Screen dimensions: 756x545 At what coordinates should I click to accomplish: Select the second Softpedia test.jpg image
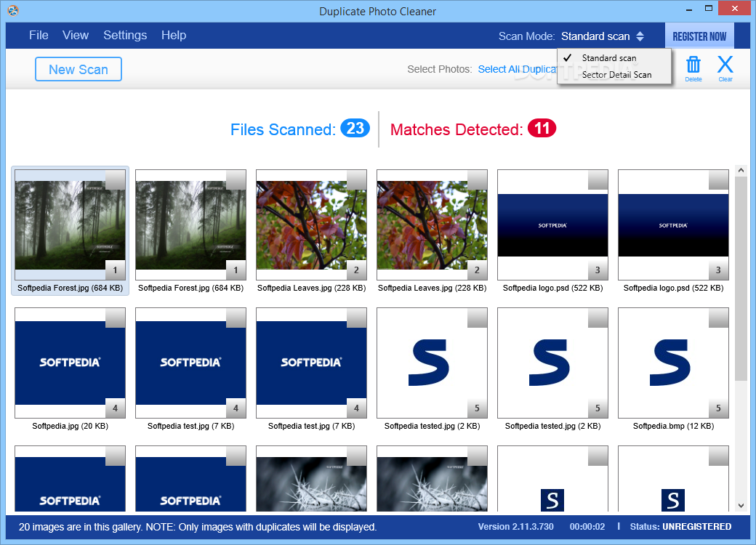311,363
